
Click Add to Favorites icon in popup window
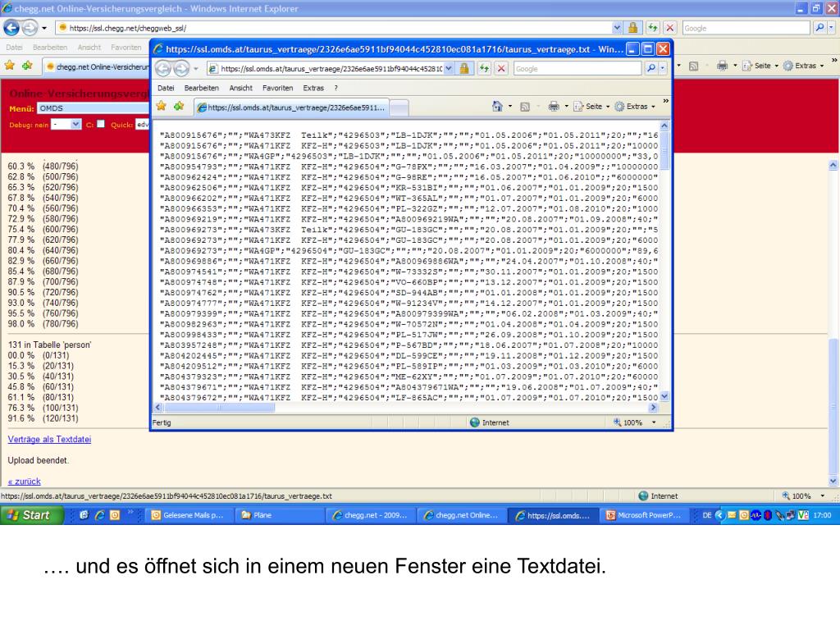point(179,107)
